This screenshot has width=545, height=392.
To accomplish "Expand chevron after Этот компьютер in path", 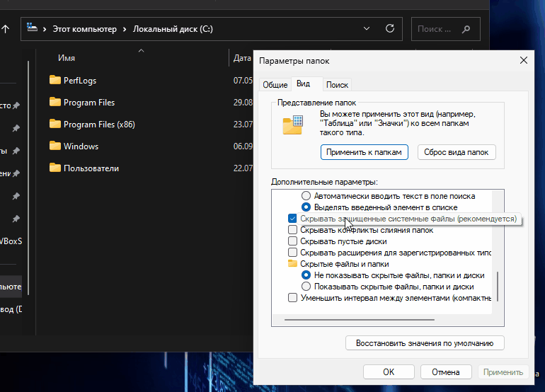I will 125,29.
